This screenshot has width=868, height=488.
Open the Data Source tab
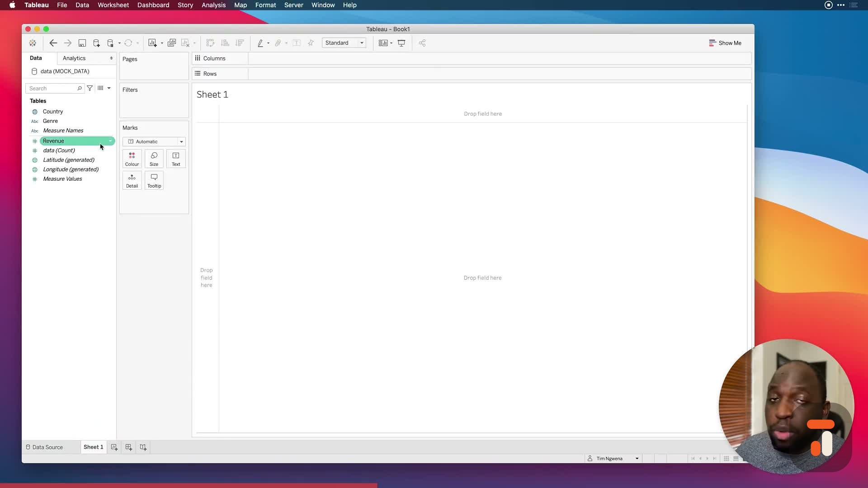click(x=44, y=447)
